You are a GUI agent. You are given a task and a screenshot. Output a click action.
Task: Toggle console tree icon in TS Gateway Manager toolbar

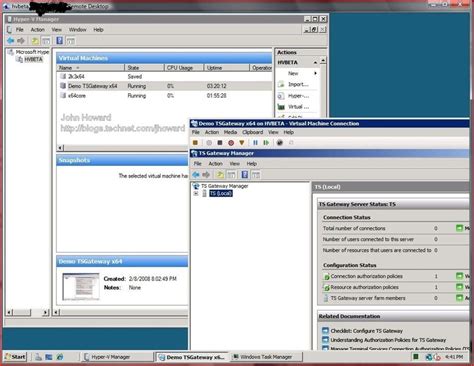pyautogui.click(x=231, y=174)
